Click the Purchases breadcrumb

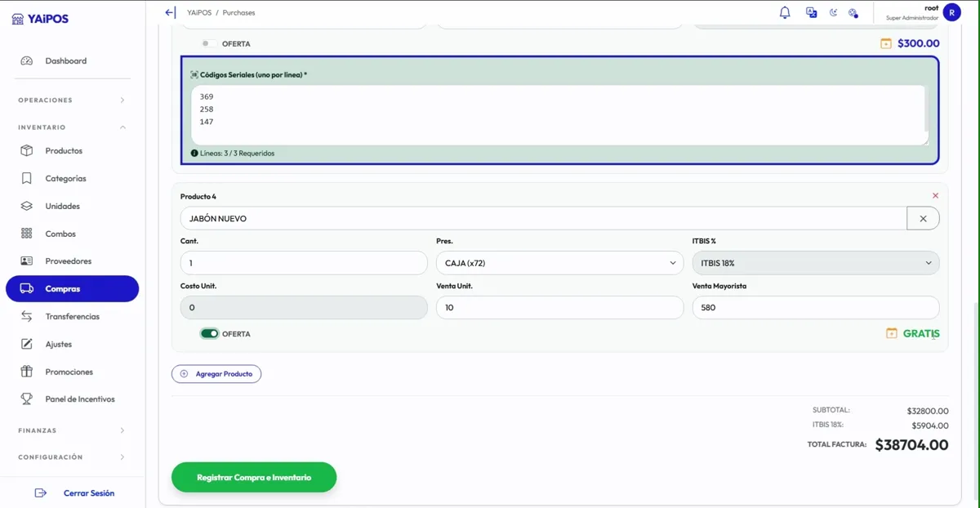pyautogui.click(x=238, y=13)
